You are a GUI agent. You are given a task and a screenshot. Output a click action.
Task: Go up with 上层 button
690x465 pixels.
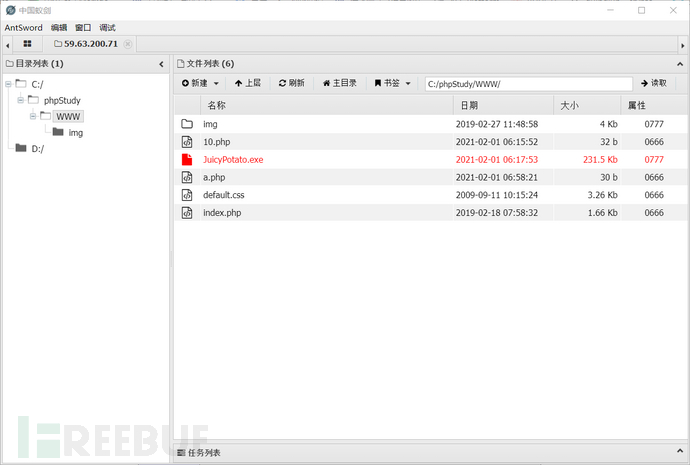[248, 83]
